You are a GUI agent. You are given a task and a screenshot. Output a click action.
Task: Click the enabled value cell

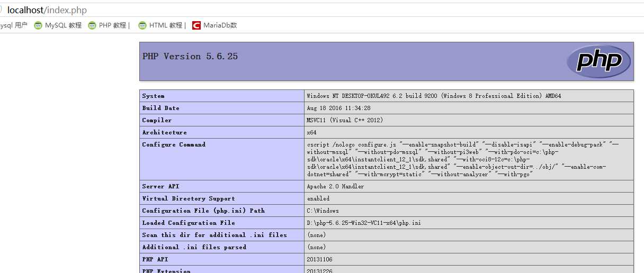click(x=468, y=198)
